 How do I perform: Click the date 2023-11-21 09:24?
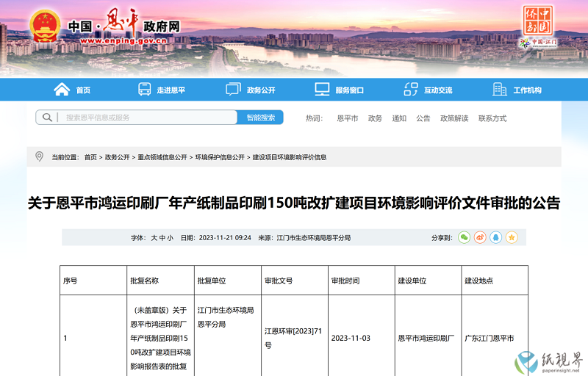click(225, 238)
